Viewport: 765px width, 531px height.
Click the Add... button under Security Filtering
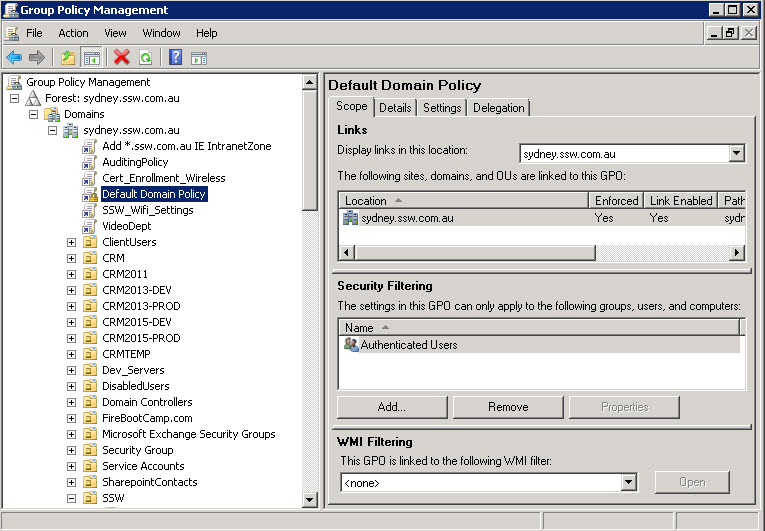391,407
